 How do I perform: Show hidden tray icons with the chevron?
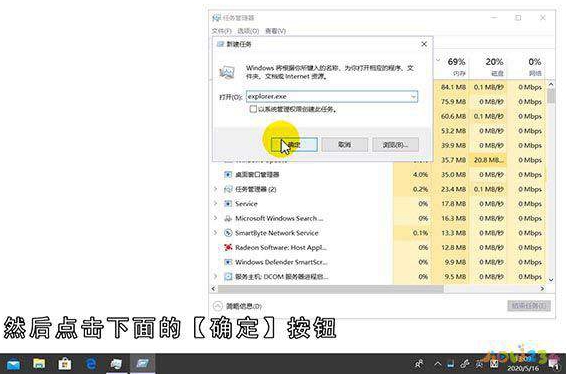pos(437,364)
